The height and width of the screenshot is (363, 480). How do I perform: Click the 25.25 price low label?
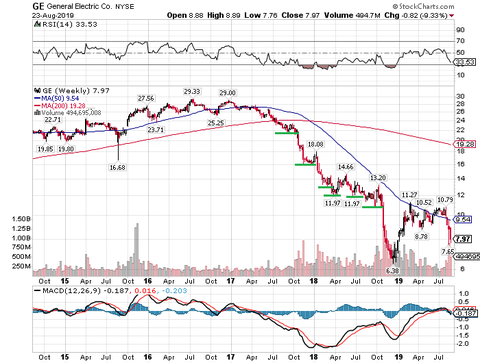point(216,123)
